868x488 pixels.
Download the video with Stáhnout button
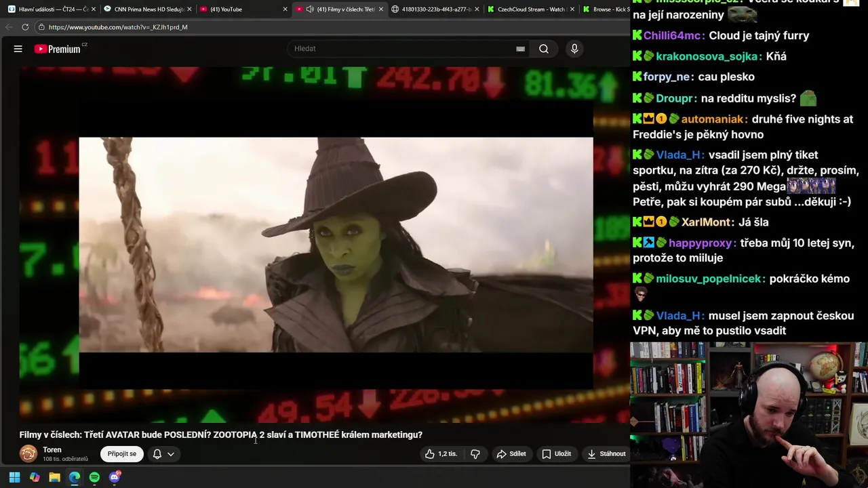(606, 454)
